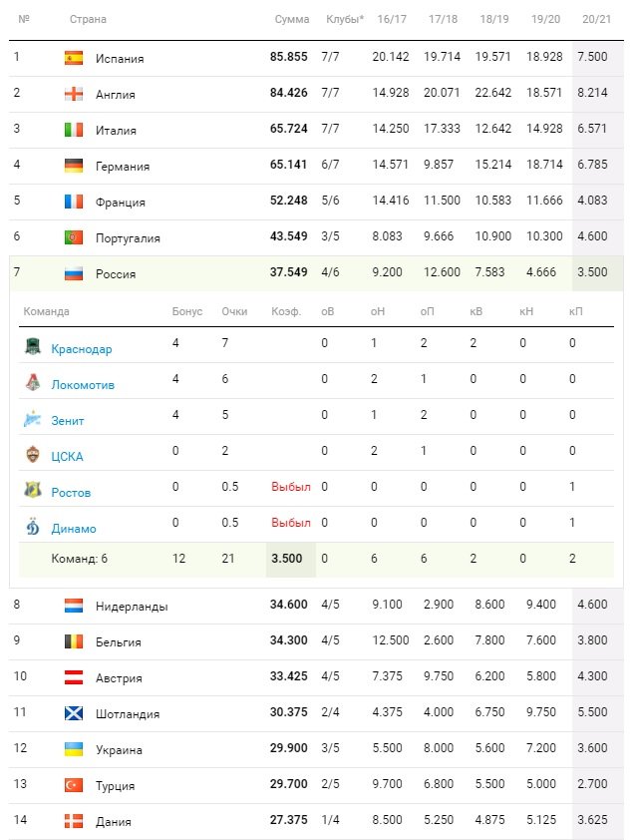This screenshot has height=840, width=633.
Task: Click the Krasnodar club logo
Action: click(x=32, y=348)
